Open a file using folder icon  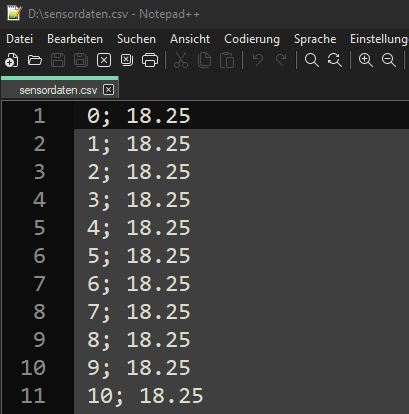(35, 60)
